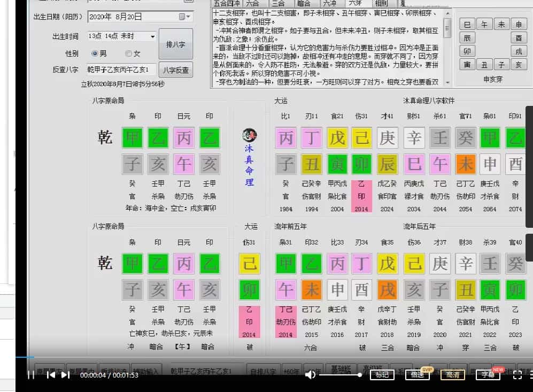The height and width of the screenshot is (392, 533).
Task: Go back to the previous video
Action: tap(51, 375)
